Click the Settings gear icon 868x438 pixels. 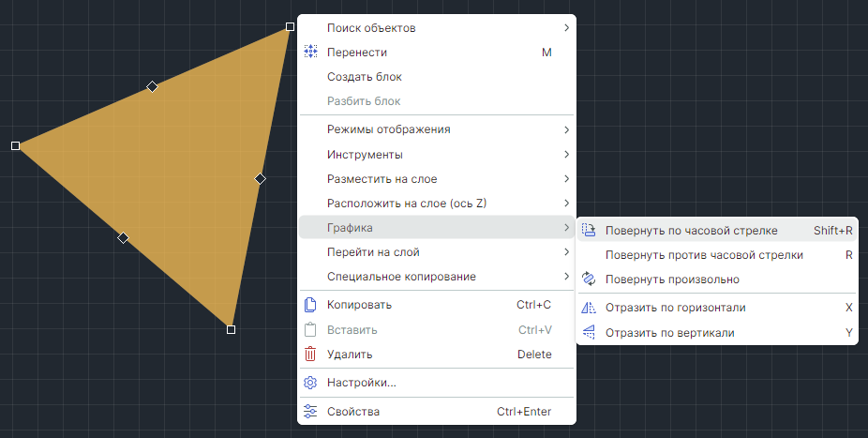(311, 383)
